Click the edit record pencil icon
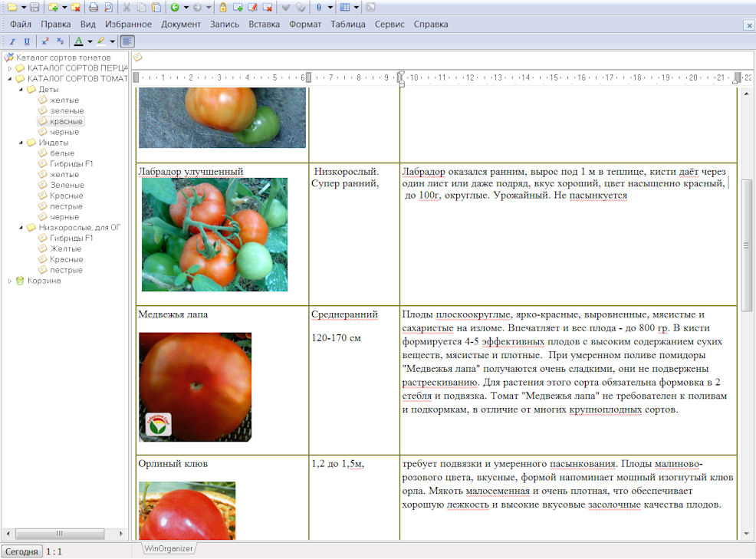The image size is (756, 559). click(x=252, y=7)
